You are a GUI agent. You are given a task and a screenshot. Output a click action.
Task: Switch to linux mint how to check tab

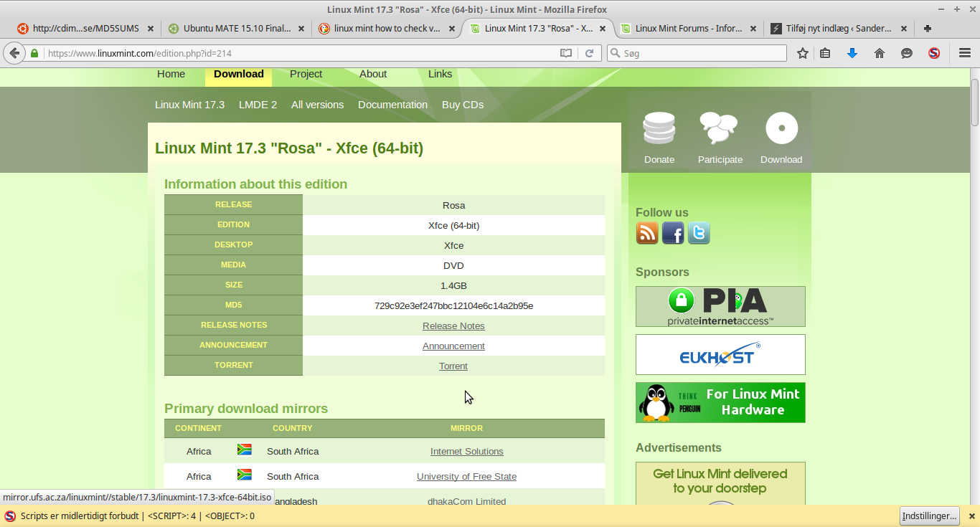[388, 29]
